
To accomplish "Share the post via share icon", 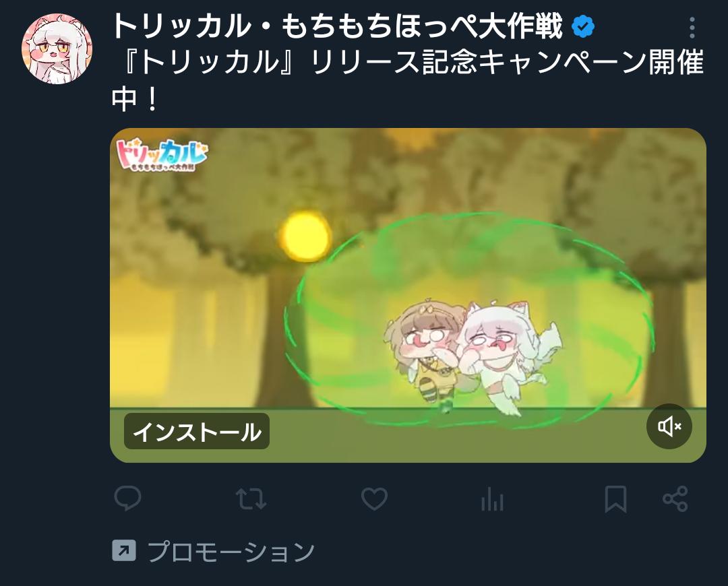I will coord(675,499).
